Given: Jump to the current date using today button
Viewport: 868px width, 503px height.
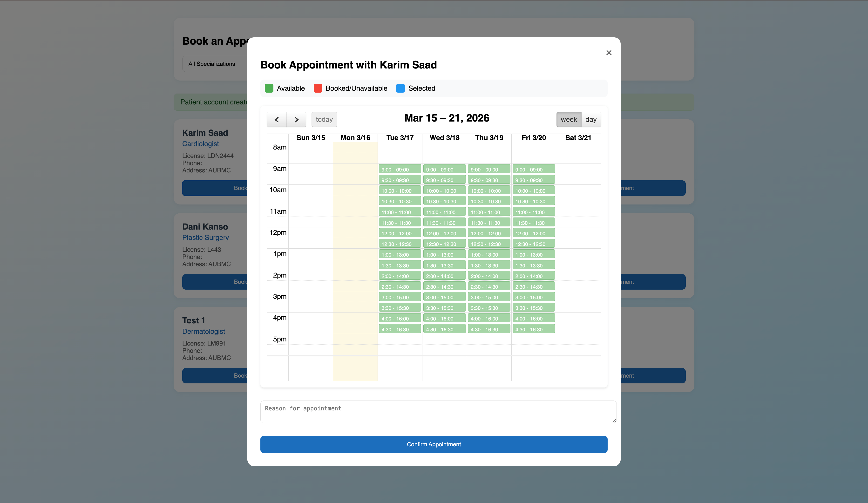Looking at the screenshot, I should tap(324, 120).
